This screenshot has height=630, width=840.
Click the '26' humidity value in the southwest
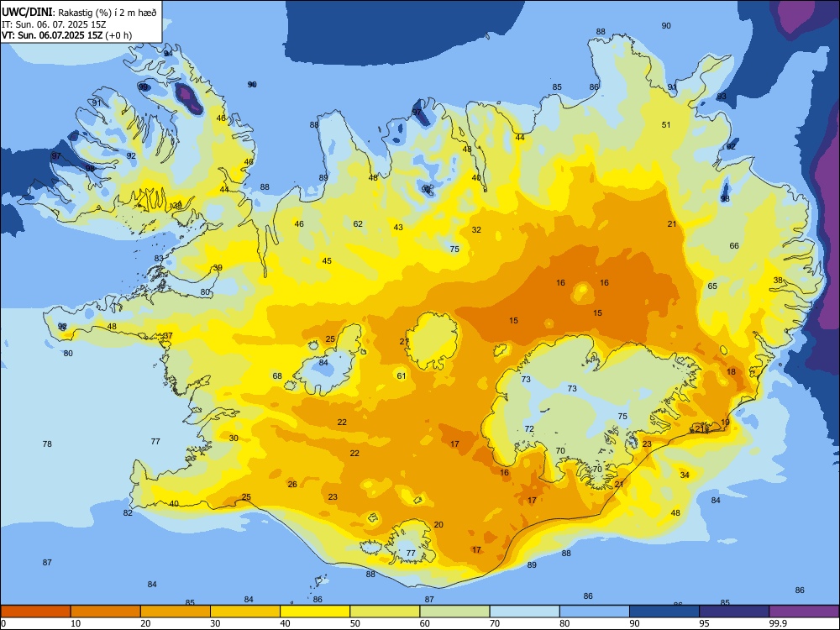(292, 485)
